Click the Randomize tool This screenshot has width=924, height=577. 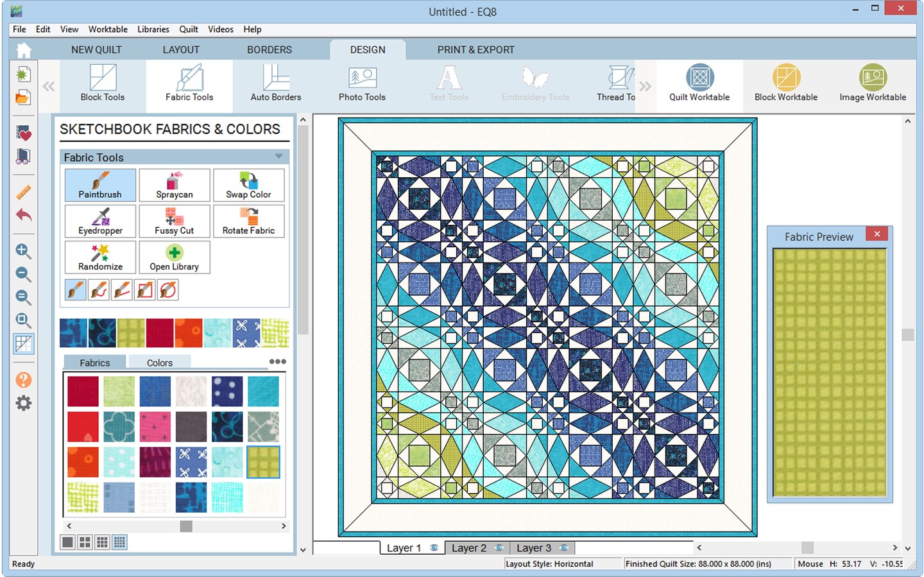click(100, 257)
